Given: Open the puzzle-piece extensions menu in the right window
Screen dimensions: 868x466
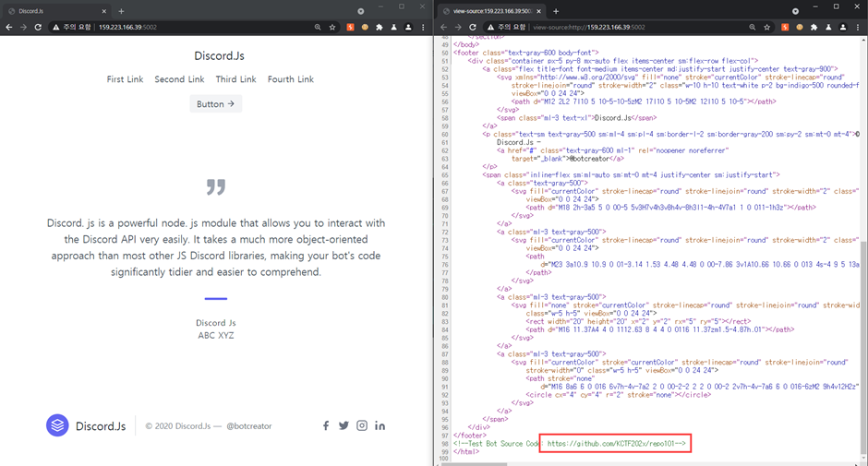Looking at the screenshot, I should point(814,27).
